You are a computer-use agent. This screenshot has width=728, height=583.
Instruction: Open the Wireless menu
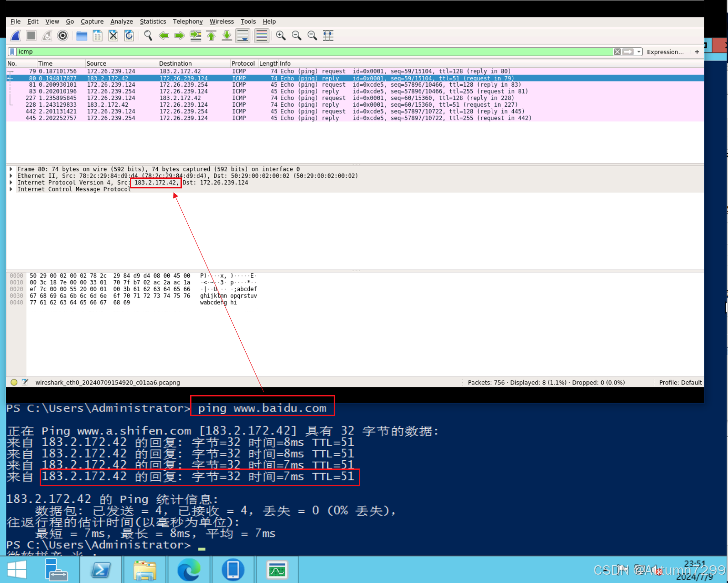tap(222, 21)
